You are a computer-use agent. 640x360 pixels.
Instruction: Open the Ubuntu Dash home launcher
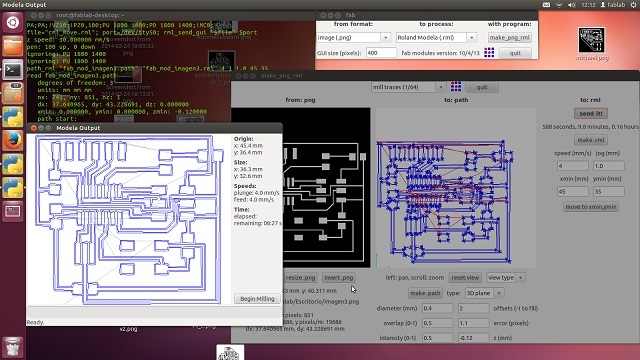tap(12, 22)
